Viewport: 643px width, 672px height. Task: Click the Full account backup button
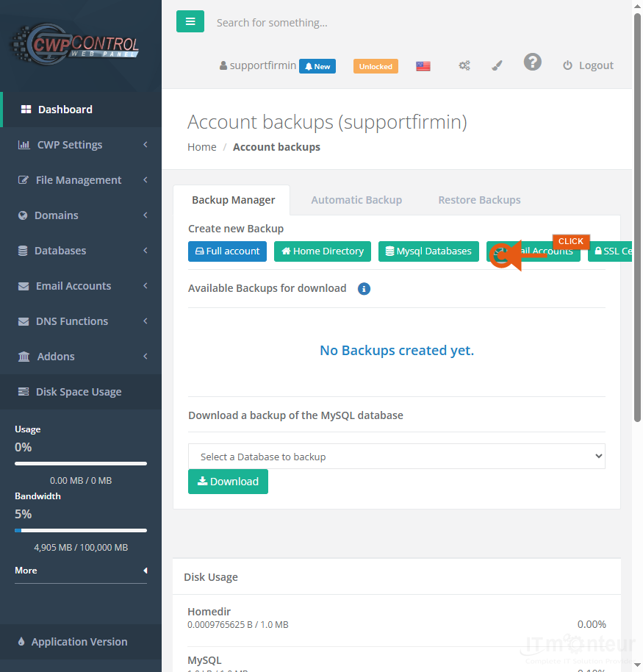click(x=228, y=251)
